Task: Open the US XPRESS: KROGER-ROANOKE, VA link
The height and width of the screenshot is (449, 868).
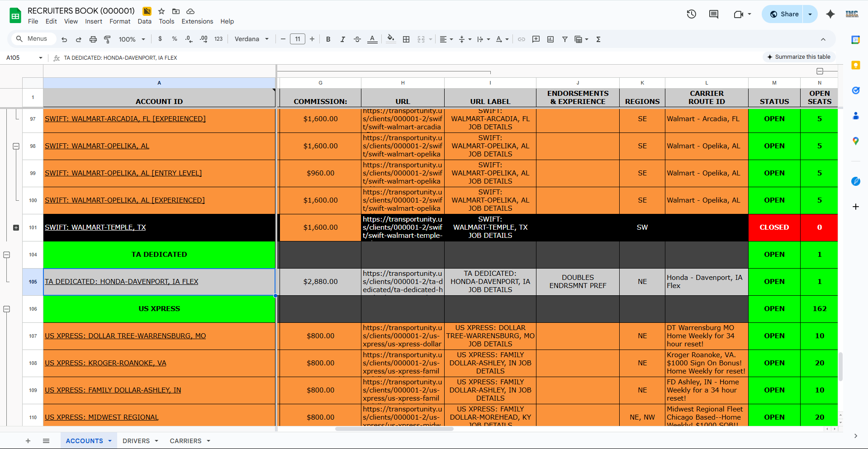Action: point(105,363)
